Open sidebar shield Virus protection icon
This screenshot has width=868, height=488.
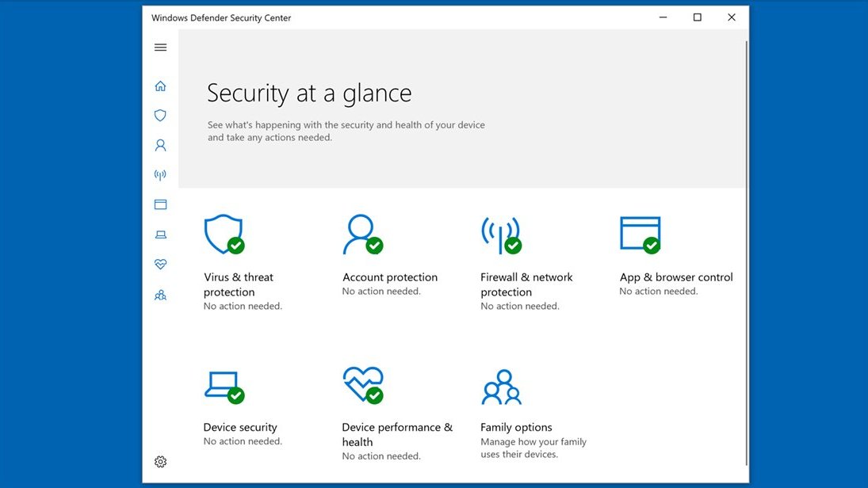(x=161, y=115)
